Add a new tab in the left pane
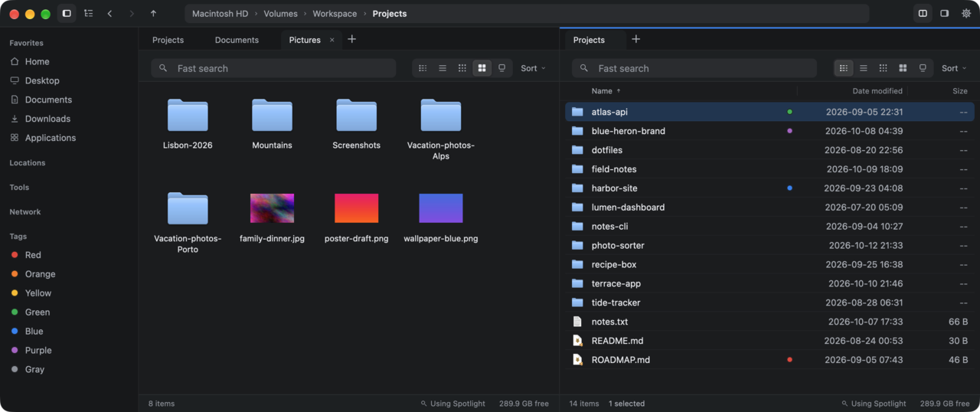Image resolution: width=980 pixels, height=412 pixels. click(x=352, y=39)
